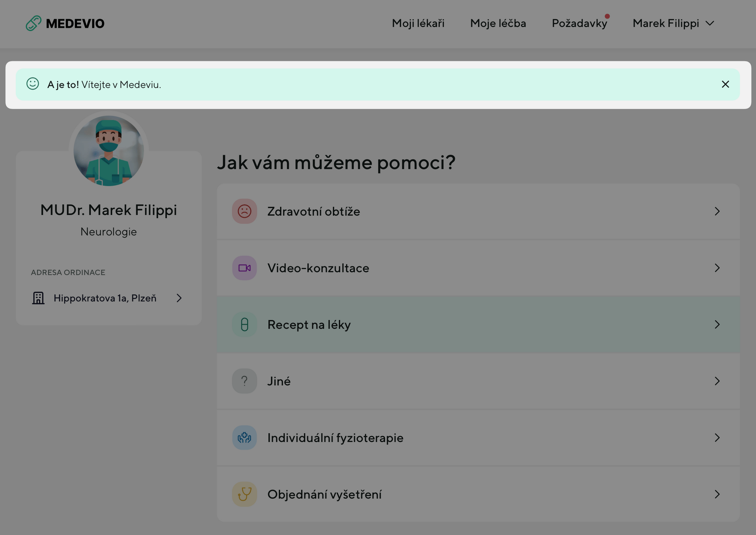Viewport: 756px width, 535px height.
Task: Click the doctor's avatar picture
Action: (x=109, y=151)
